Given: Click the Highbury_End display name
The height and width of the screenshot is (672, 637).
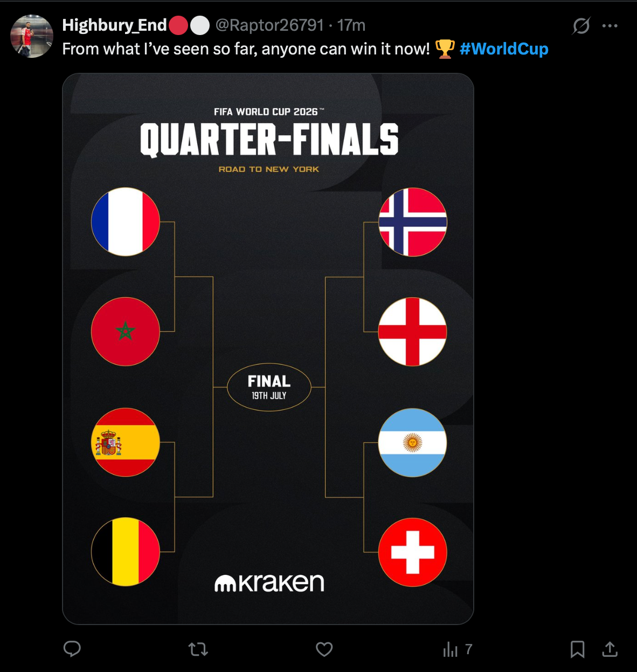Looking at the screenshot, I should tap(115, 25).
